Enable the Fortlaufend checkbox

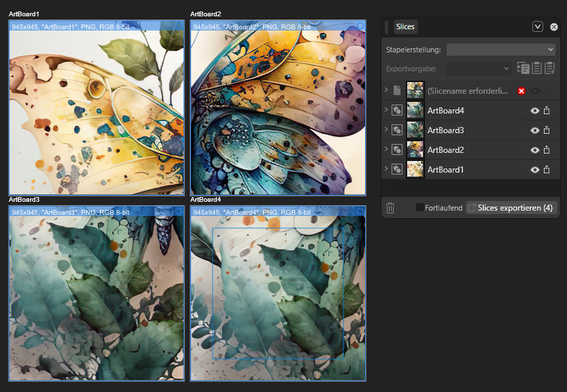click(419, 208)
